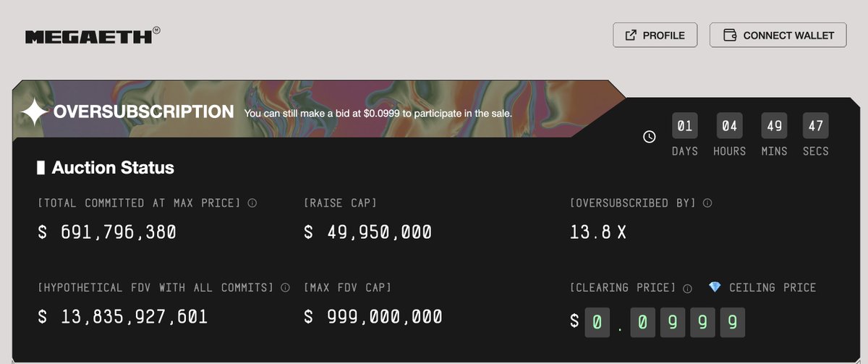Image resolution: width=868 pixels, height=364 pixels.
Task: Click the $49,950,000 raise cap value
Action: 367,232
